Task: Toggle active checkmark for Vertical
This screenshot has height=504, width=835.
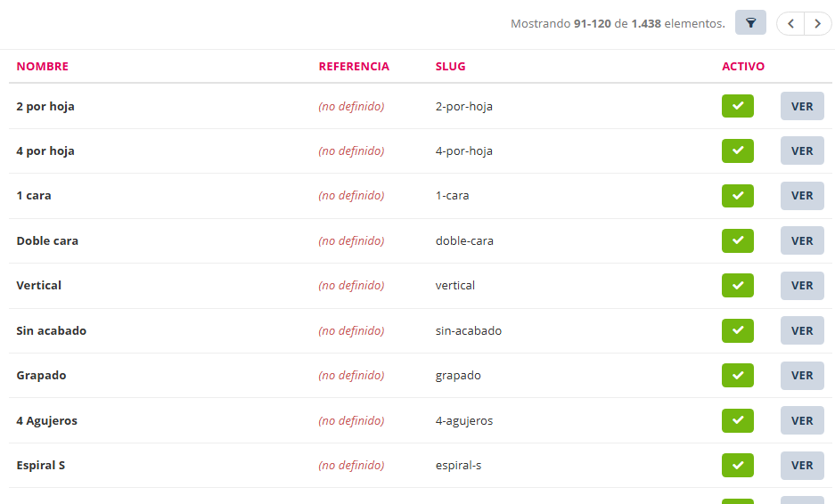Action: (738, 286)
